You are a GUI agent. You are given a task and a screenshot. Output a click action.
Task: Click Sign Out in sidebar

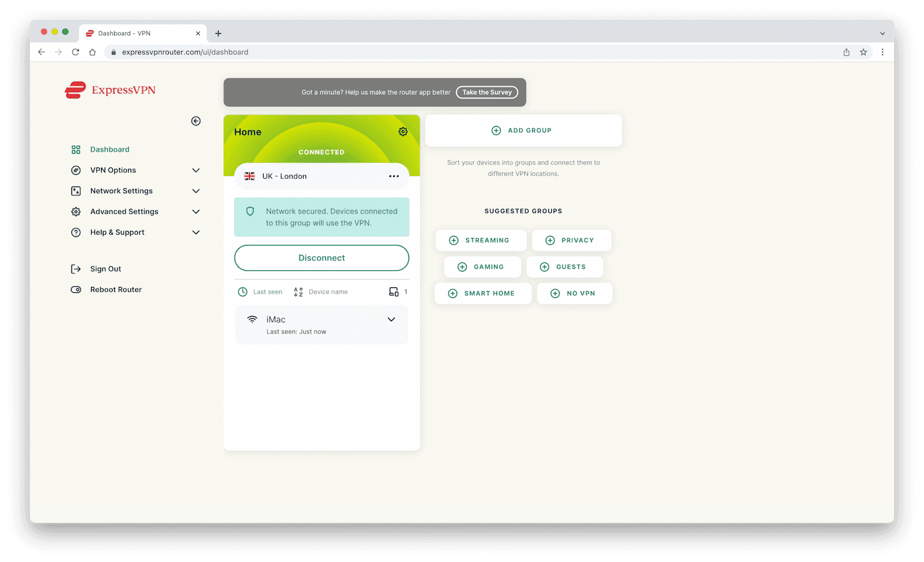tap(105, 269)
